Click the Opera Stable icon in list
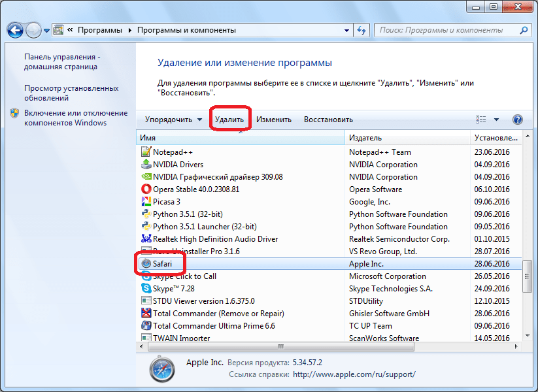The width and height of the screenshot is (538, 392). click(146, 189)
